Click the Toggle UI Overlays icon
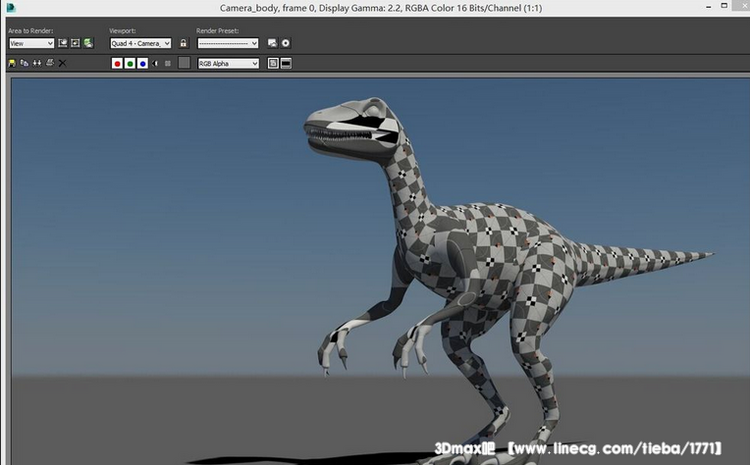 273,63
